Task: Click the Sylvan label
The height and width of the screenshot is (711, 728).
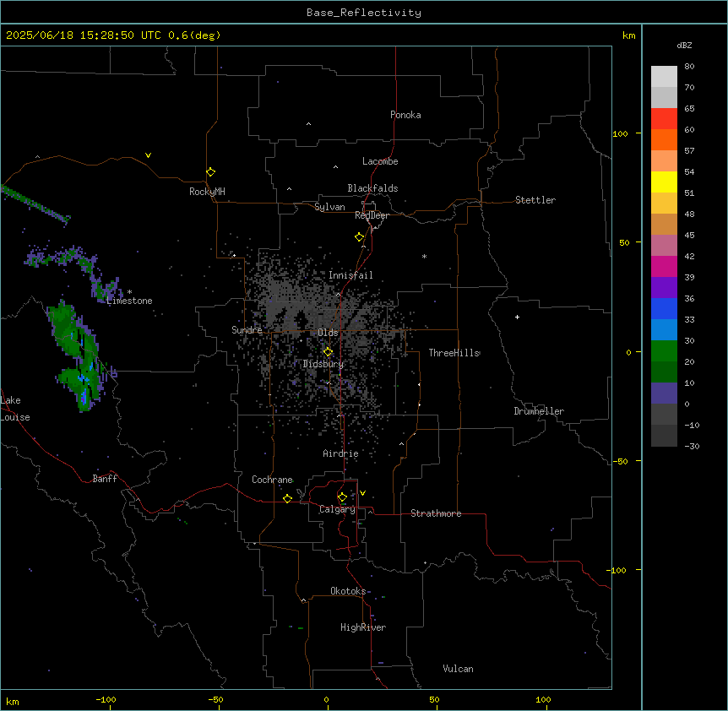Action: pos(329,207)
